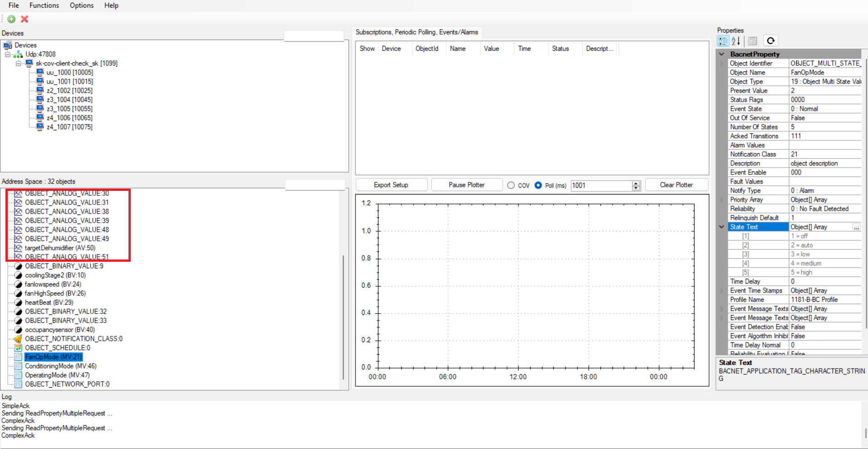Open the State Text ellipsis editor button
The width and height of the screenshot is (868, 449).
point(856,227)
